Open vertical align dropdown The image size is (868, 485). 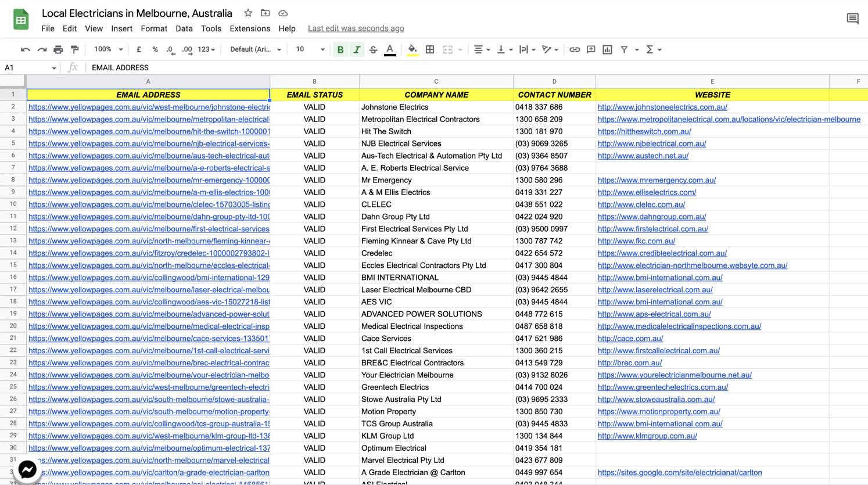[505, 50]
